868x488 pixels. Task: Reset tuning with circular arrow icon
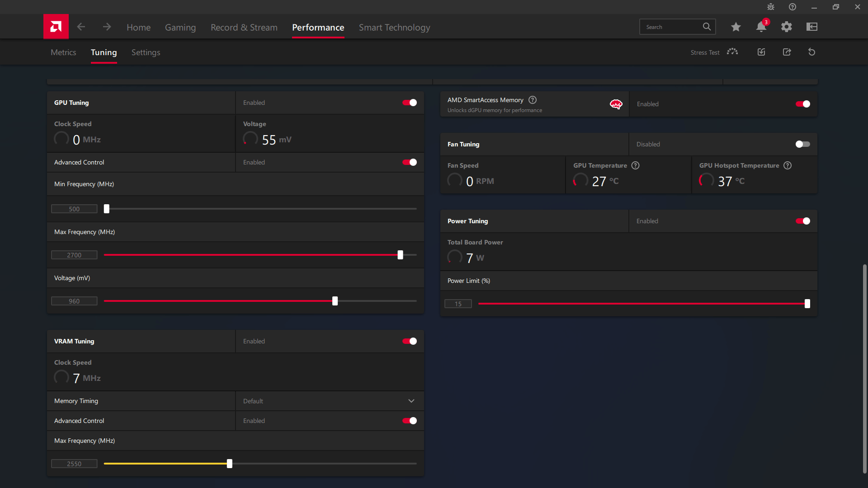point(812,52)
